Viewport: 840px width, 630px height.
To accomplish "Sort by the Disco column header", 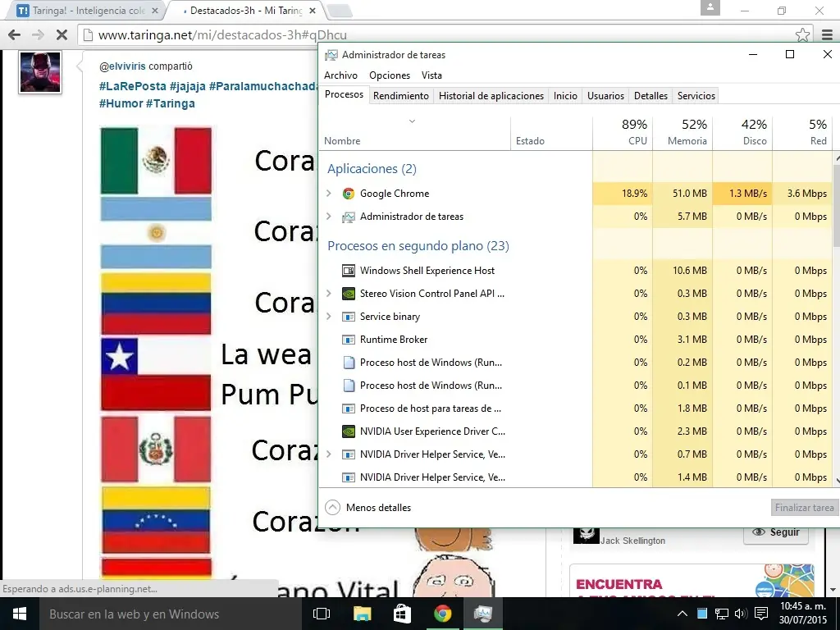I will tap(742, 132).
